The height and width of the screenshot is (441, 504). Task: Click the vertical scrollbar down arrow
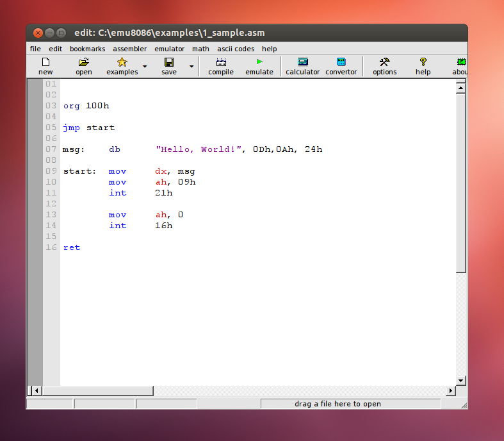(461, 380)
